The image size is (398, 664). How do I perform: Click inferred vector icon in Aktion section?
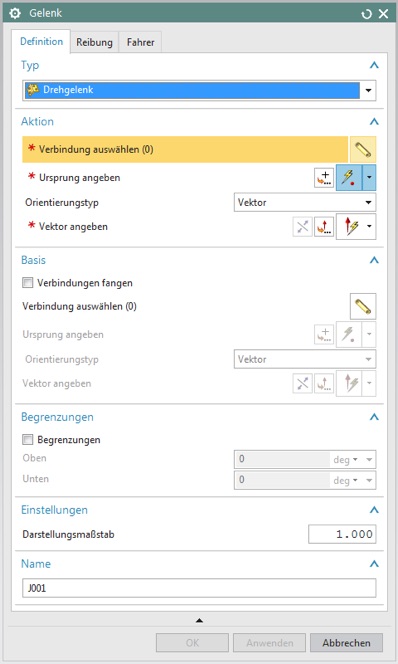(351, 227)
